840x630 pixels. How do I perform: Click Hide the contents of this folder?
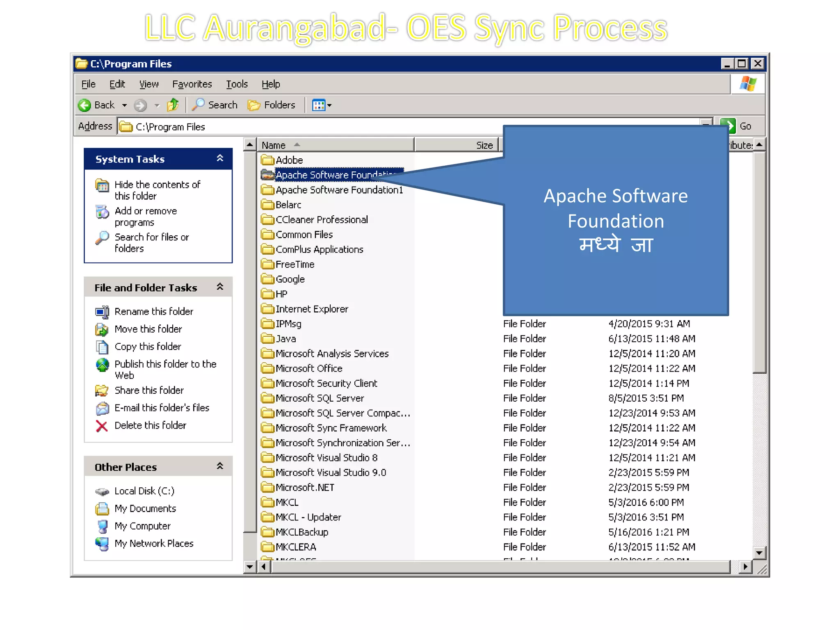click(x=157, y=190)
